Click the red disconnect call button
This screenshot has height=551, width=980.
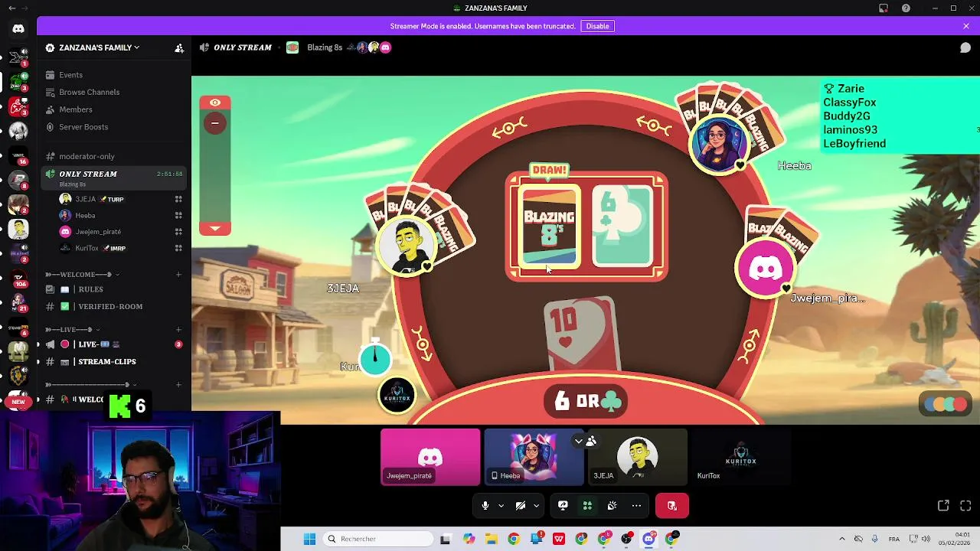[672, 506]
